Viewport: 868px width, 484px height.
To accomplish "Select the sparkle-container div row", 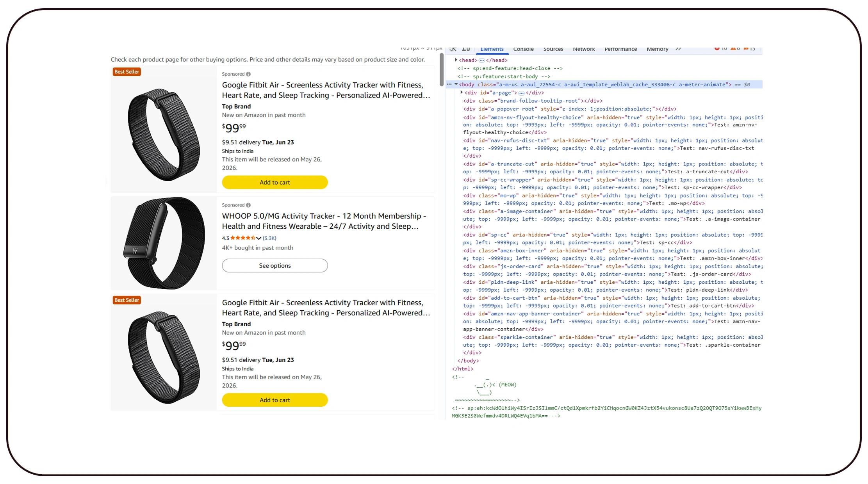I will [x=613, y=345].
